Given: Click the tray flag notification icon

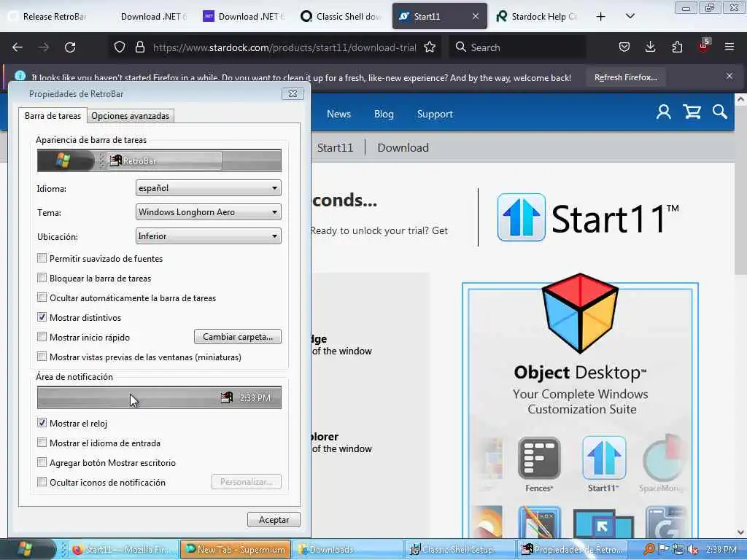Looking at the screenshot, I should point(663,549).
